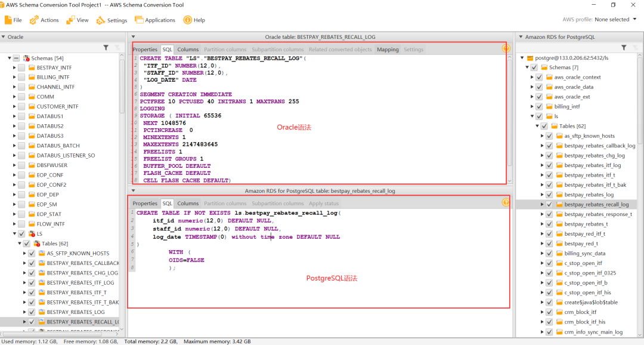Click the LS schema icon in the Oracle tree

[32, 234]
